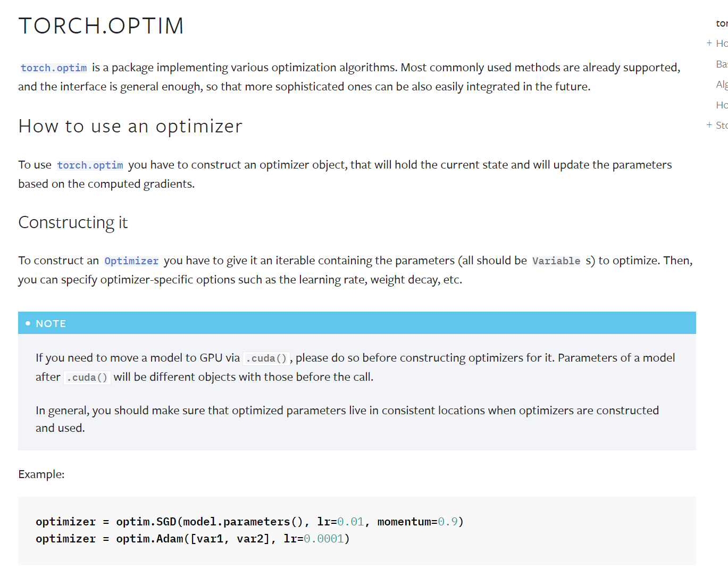Viewport: 728px width, 577px height.
Task: Open the torch.optim link in intro paragraph
Action: [54, 68]
